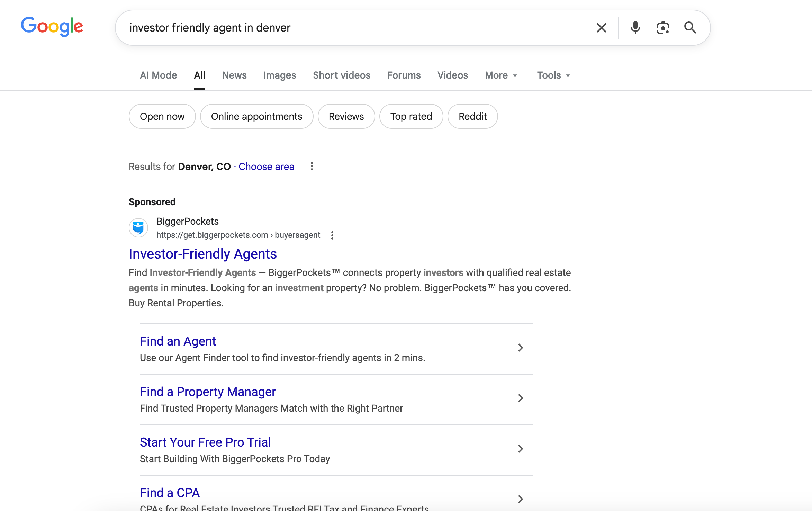812x511 pixels.
Task: Open Find a Property Manager sitelink
Action: tap(208, 392)
